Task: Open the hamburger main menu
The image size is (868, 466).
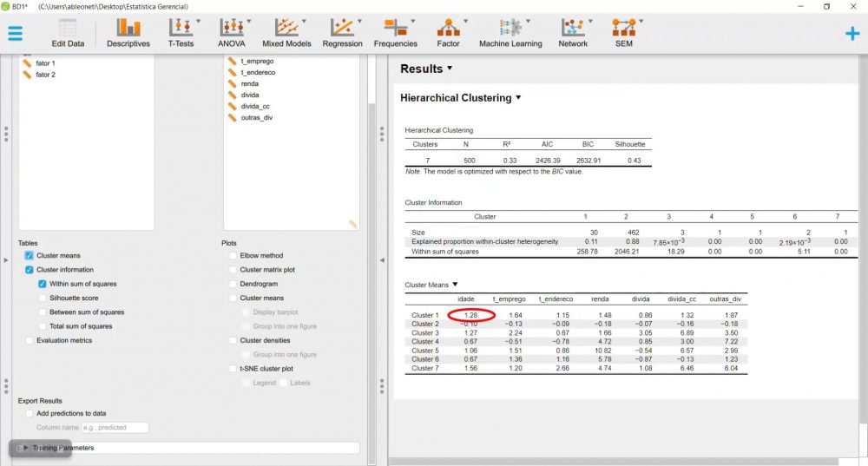Action: (x=16, y=33)
